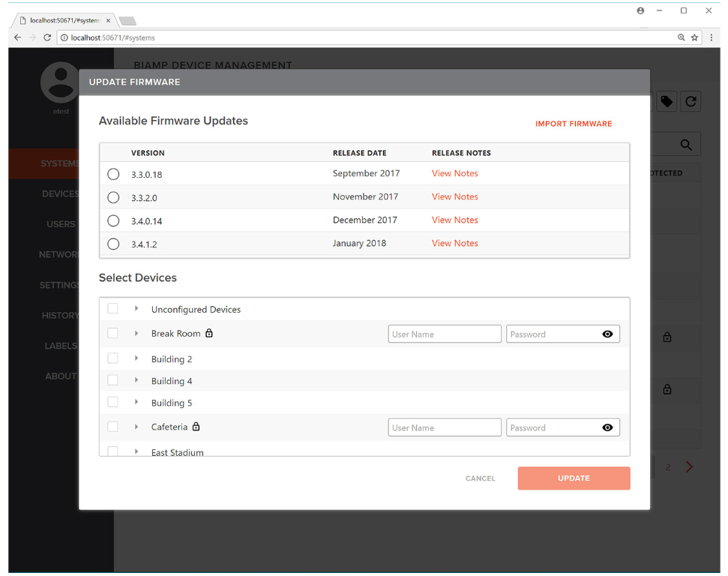This screenshot has height=576, width=728.
Task: Click the tag icon in the header
Action: [667, 102]
